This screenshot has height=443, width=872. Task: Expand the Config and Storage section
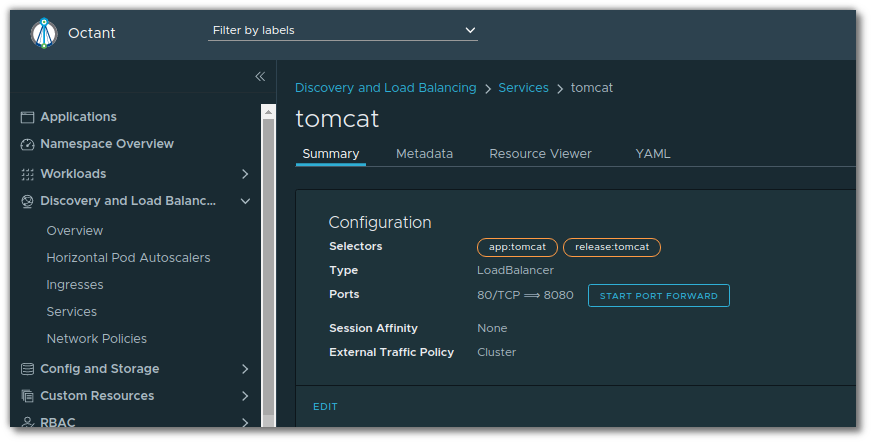[245, 369]
